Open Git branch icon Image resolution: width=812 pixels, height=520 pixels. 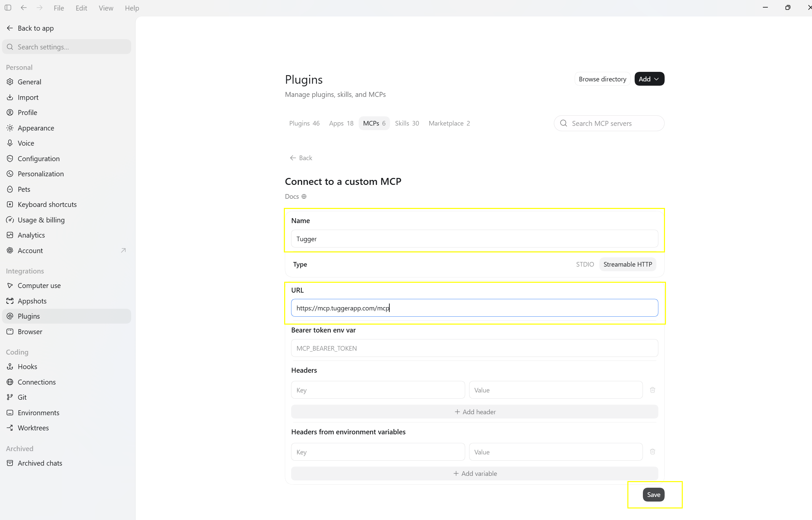[x=10, y=397]
